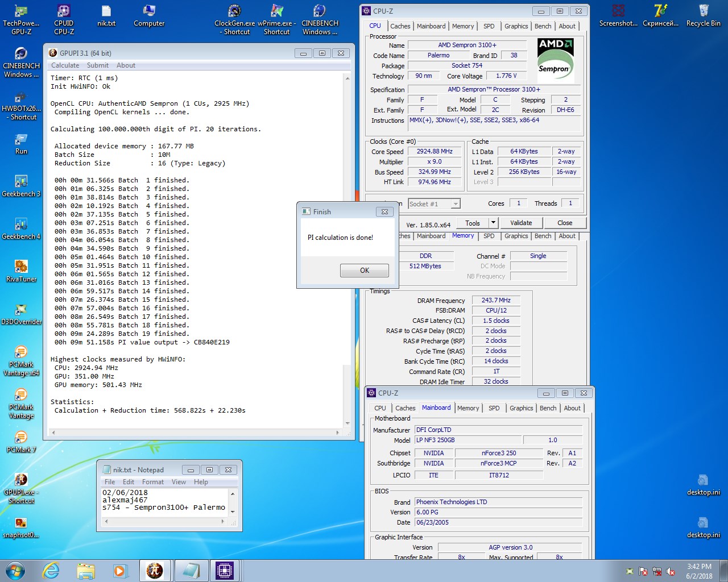Click the 'alexmaj467' line in Notepad
This screenshot has height=582, width=728.
tap(125, 500)
